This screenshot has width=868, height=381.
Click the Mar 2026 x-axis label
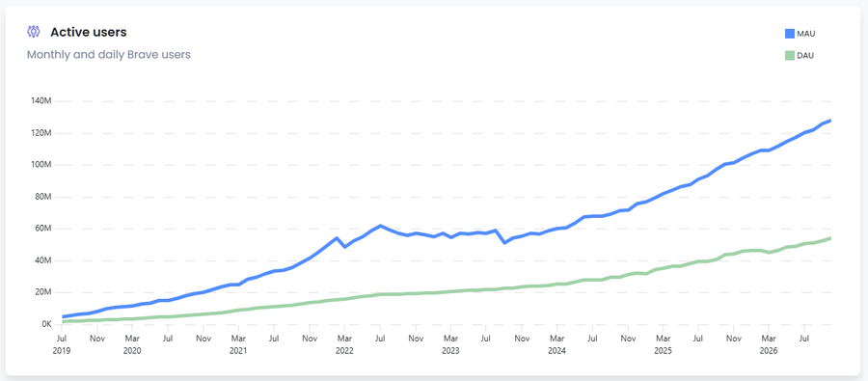pyautogui.click(x=769, y=344)
